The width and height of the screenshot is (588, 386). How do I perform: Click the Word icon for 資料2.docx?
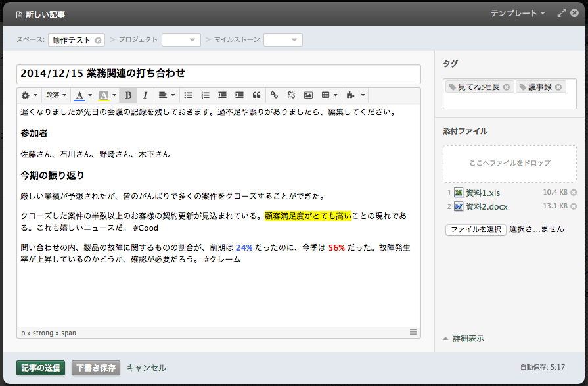pos(459,206)
